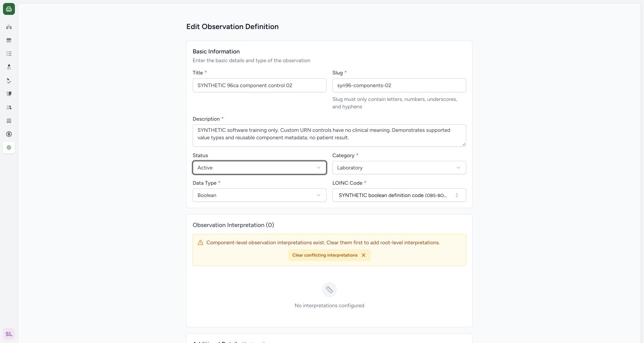Open the Status dropdown showing Active

pyautogui.click(x=259, y=168)
